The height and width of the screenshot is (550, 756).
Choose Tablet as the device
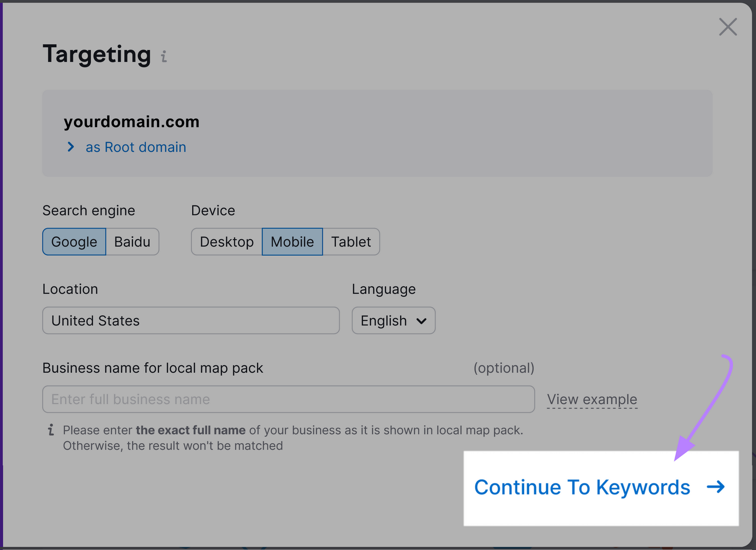click(x=351, y=241)
